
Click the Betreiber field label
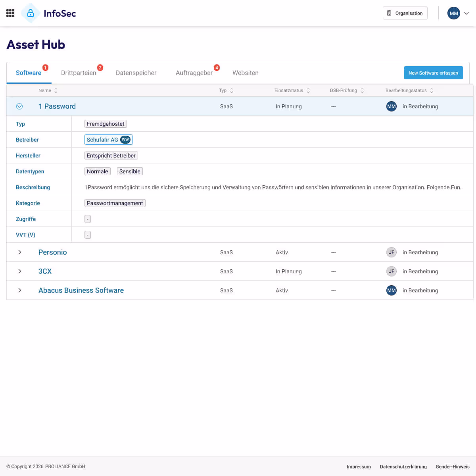pos(27,140)
